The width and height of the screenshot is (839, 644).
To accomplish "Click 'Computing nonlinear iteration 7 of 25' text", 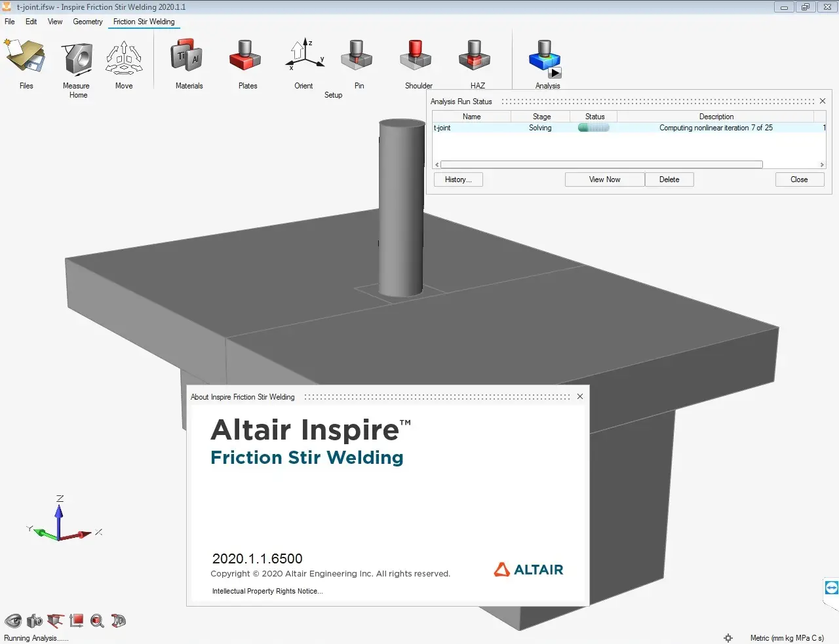I will click(x=716, y=128).
